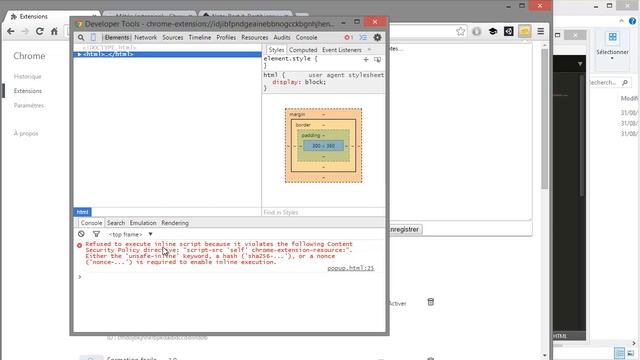Open Extensions in Chrome sidebar
The height and width of the screenshot is (360, 640).
point(28,91)
